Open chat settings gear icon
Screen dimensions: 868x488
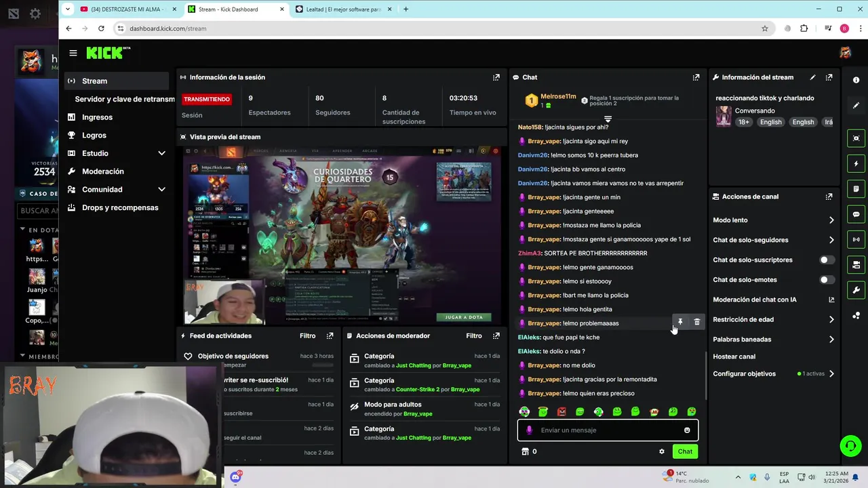point(662,451)
